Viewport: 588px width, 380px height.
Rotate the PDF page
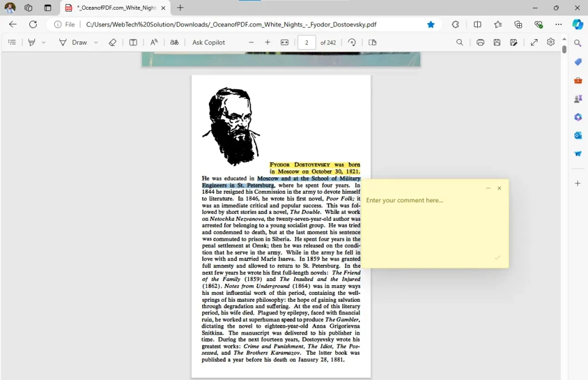pyautogui.click(x=352, y=43)
